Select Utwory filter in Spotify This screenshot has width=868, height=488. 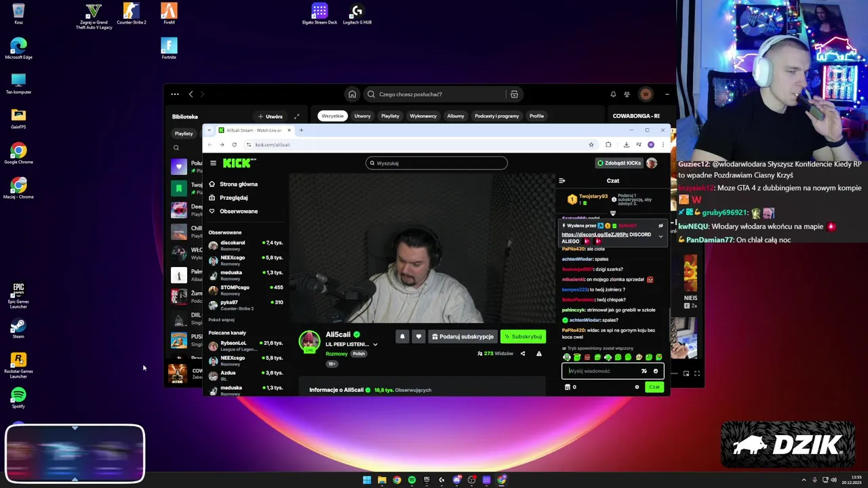[x=362, y=116]
